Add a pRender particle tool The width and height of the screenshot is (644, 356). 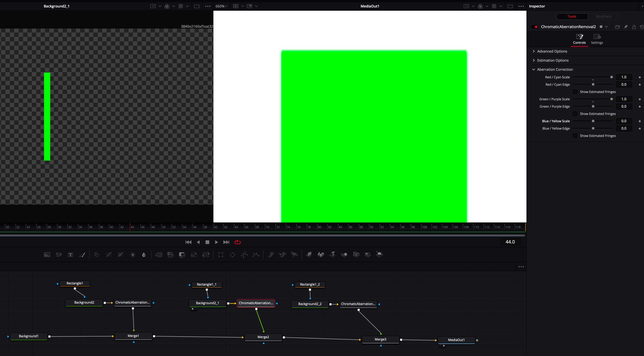(294, 254)
